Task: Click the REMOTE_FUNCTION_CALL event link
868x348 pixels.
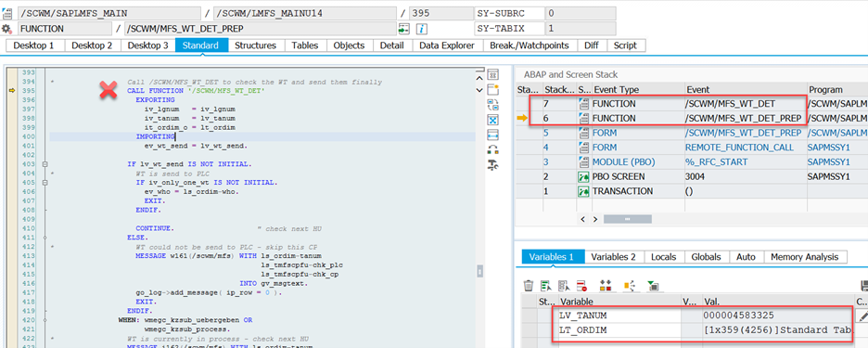Action: tap(740, 148)
